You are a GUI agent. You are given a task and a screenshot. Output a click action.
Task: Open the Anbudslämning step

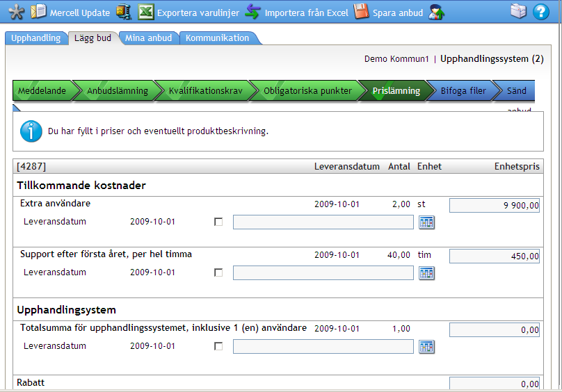pos(118,90)
